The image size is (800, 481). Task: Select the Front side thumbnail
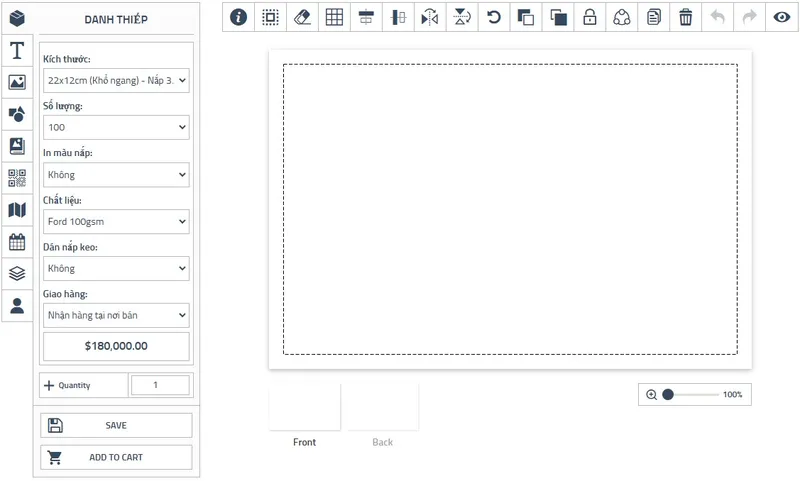[305, 407]
